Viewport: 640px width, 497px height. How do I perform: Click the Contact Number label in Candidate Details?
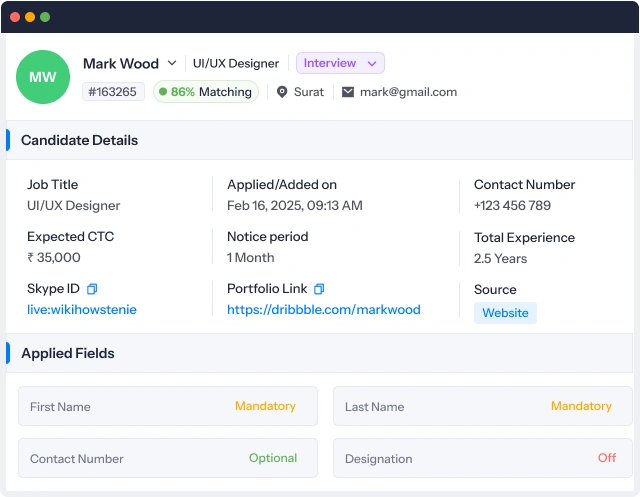[x=524, y=184]
